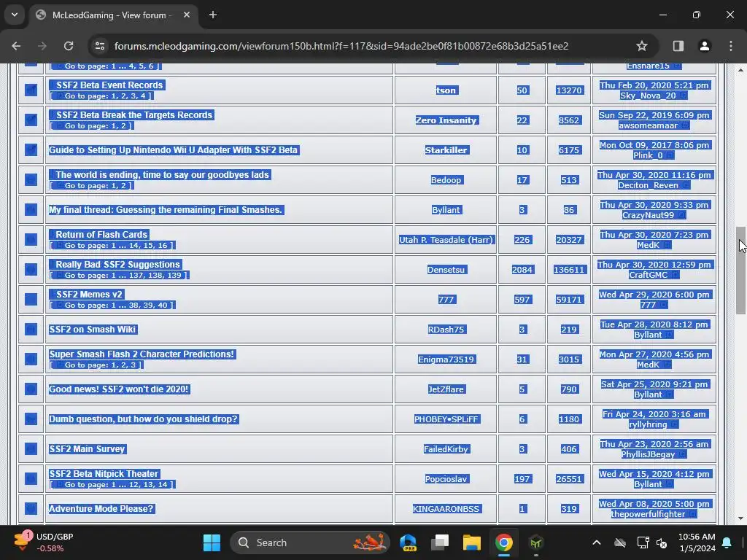Open profile of author KINGAARONBSS
This screenshot has width=747, height=560.
coord(446,509)
